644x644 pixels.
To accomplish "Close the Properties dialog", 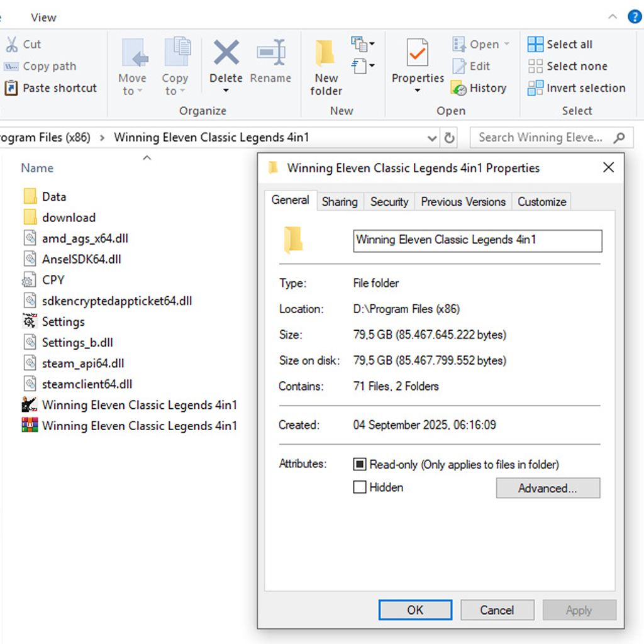I will click(x=608, y=167).
